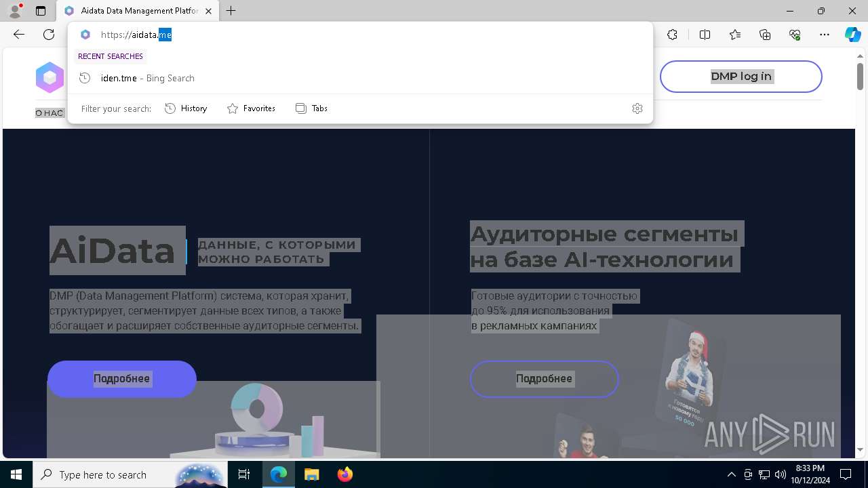The height and width of the screenshot is (488, 868).
Task: Click the address bar URL field
Action: (359, 35)
